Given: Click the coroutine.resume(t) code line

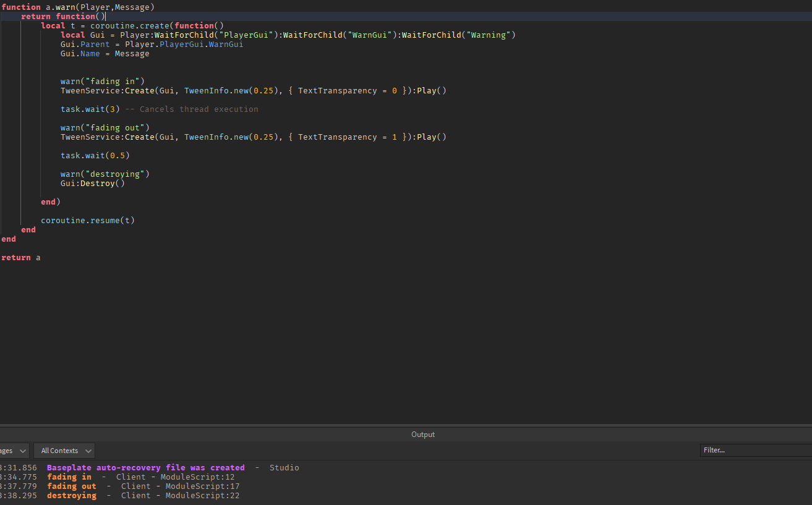Looking at the screenshot, I should (87, 220).
